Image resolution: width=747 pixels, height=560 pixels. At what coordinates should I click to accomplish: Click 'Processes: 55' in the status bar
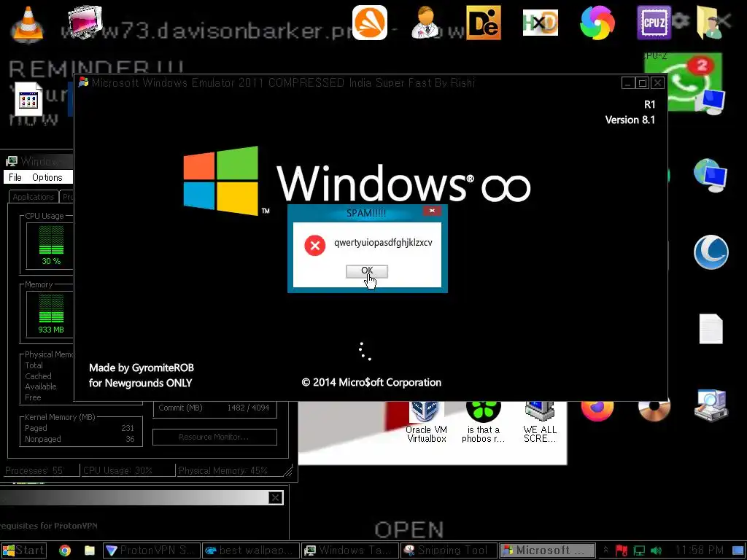click(x=34, y=470)
